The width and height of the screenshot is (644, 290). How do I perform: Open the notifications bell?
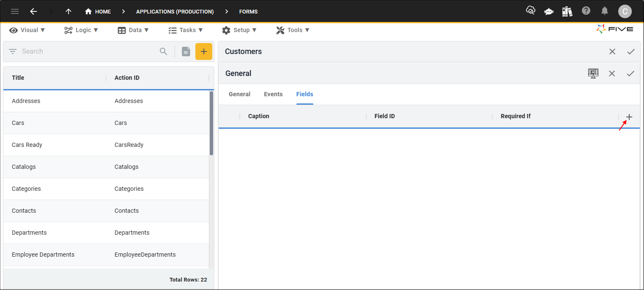click(605, 11)
